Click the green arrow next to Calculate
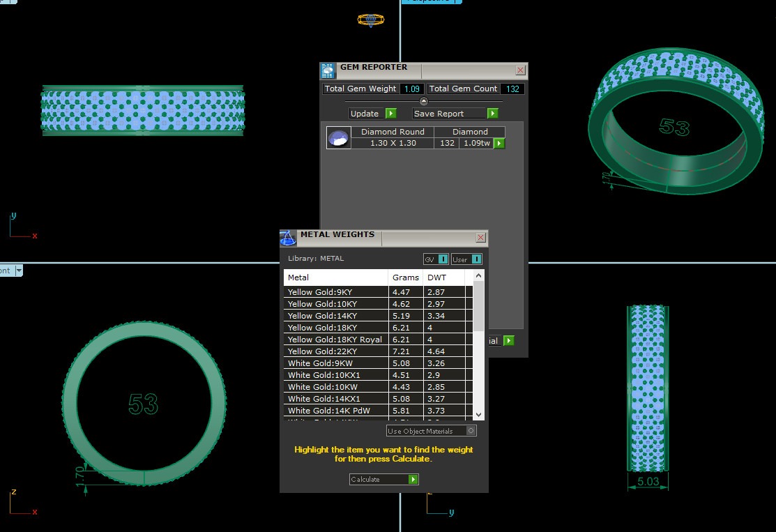 [x=413, y=480]
